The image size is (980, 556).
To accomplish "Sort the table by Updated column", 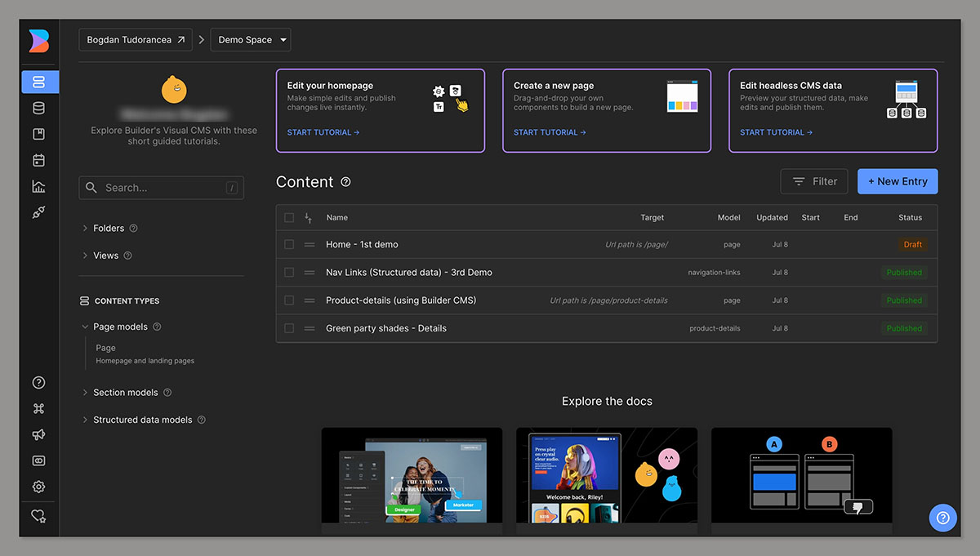I will click(x=772, y=217).
